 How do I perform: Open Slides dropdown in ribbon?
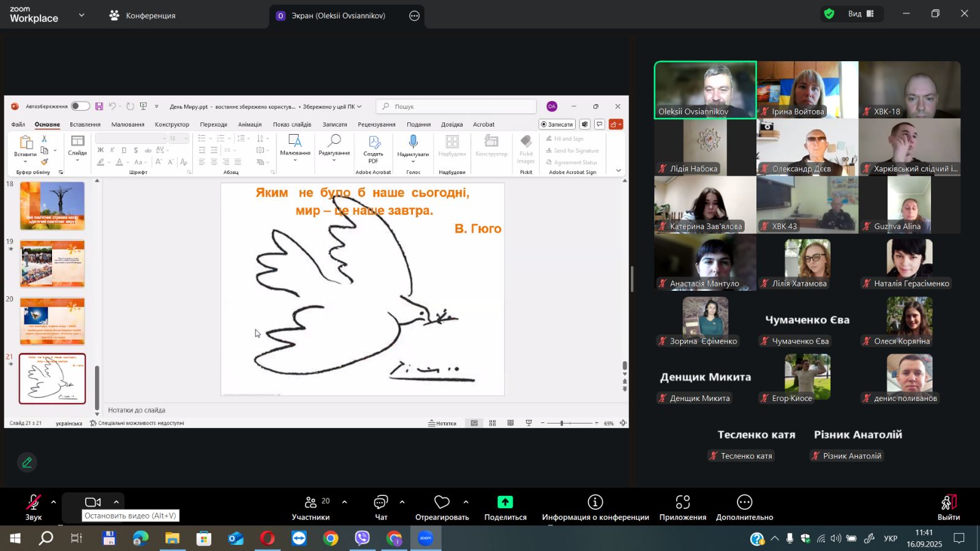click(77, 149)
